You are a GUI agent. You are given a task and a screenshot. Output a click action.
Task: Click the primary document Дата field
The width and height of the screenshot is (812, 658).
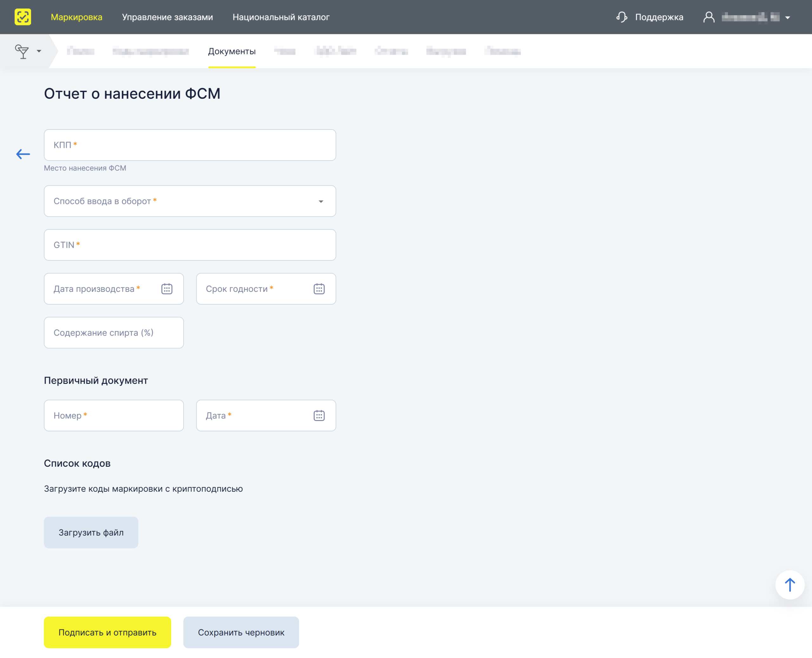tap(266, 415)
